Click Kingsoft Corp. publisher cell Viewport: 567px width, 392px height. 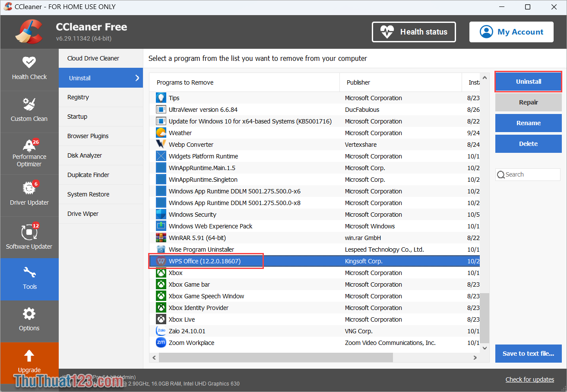(x=364, y=261)
